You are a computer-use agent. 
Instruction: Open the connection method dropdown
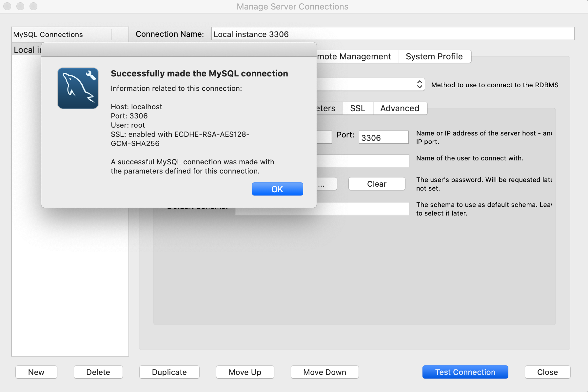click(370, 84)
